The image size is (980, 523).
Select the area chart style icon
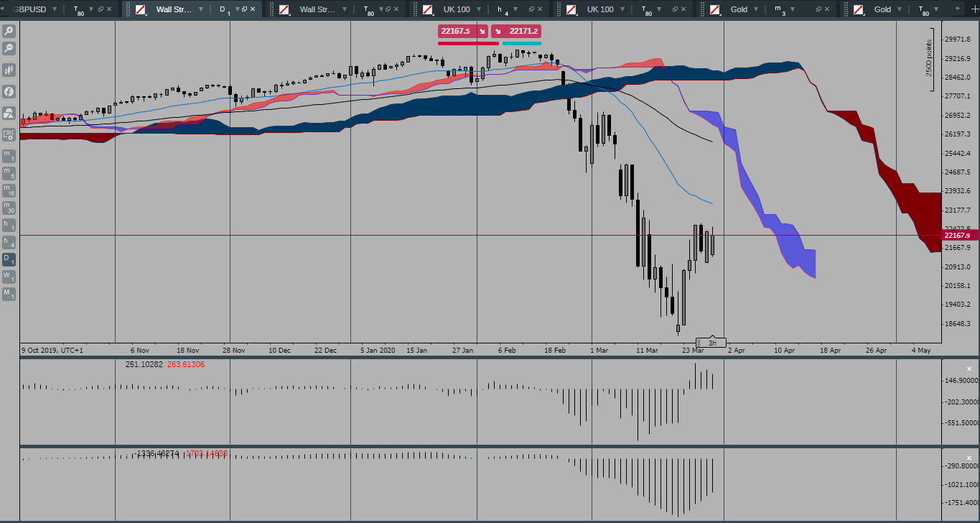pos(9,113)
